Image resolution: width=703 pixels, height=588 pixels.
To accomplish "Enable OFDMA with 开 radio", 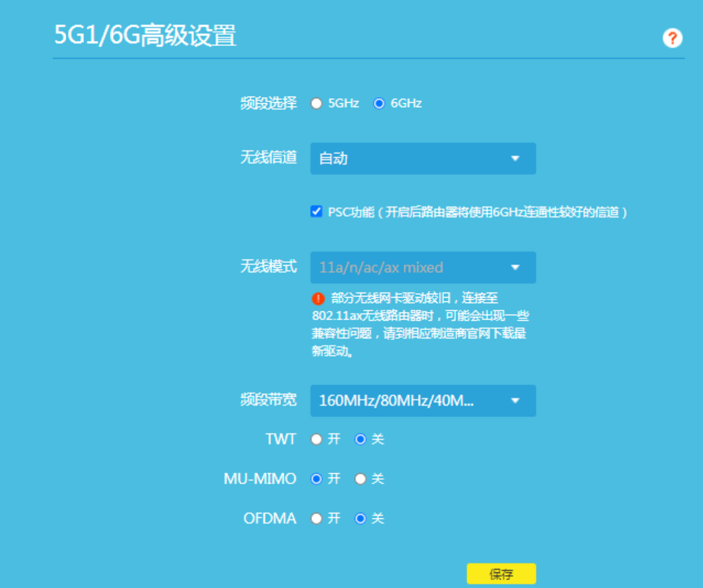I will coord(316,518).
